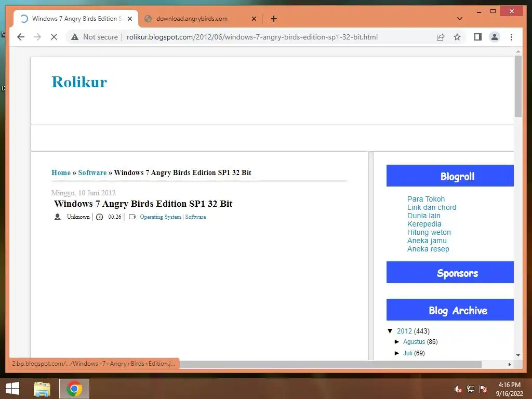Open the Kerepedia blogroll link
532x399 pixels.
pyautogui.click(x=424, y=224)
